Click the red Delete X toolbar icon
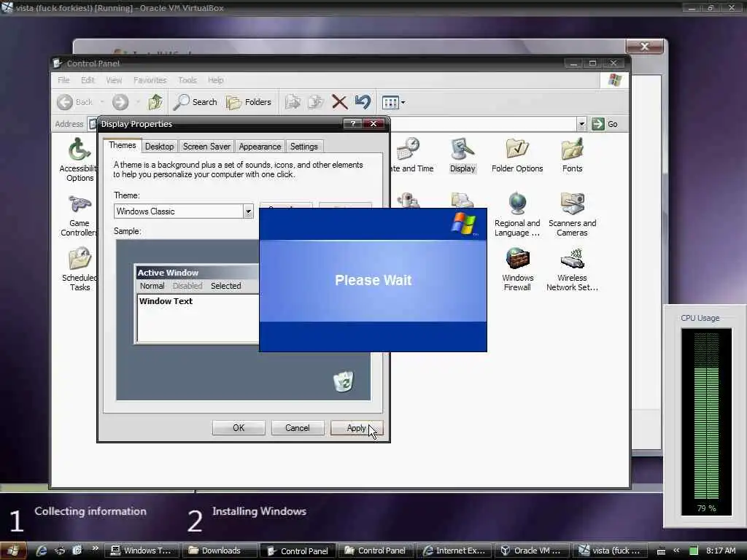Viewport: 747px width, 560px height. pos(339,102)
